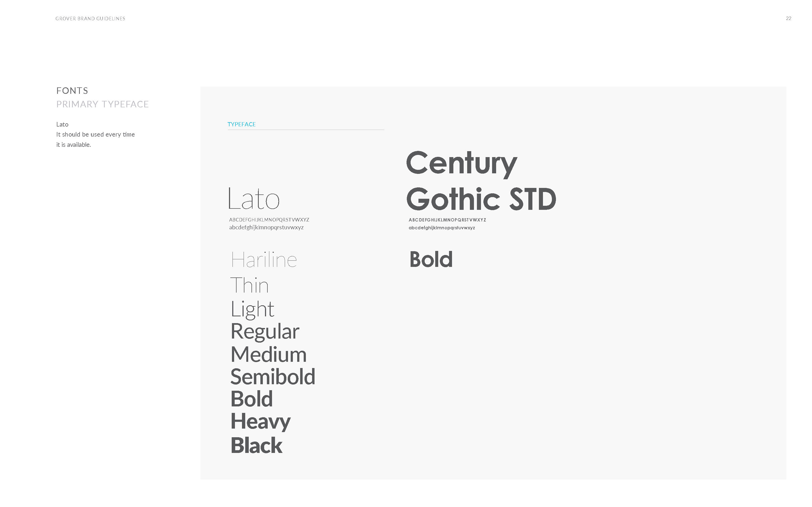Select the FONTS section heading
The width and height of the screenshot is (812, 507).
pyautogui.click(x=72, y=91)
